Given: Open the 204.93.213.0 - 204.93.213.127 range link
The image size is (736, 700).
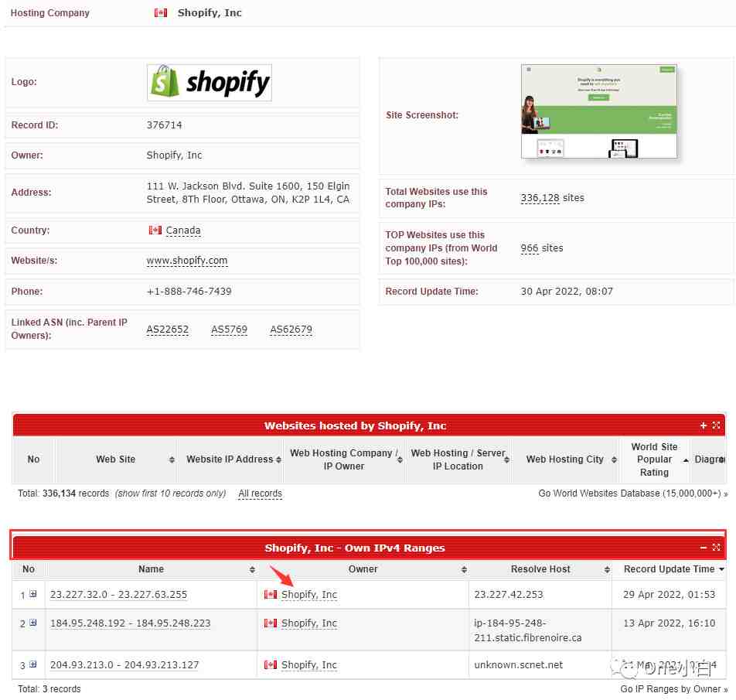Looking at the screenshot, I should (124, 665).
